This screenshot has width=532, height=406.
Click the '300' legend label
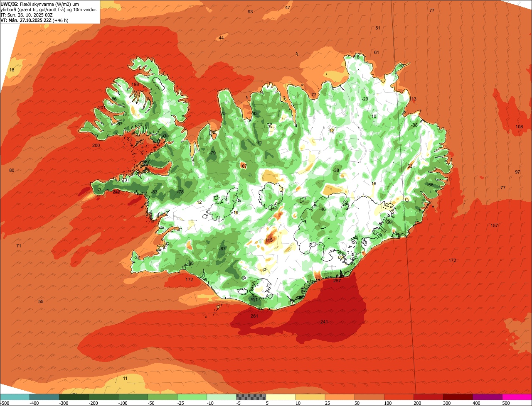click(447, 403)
